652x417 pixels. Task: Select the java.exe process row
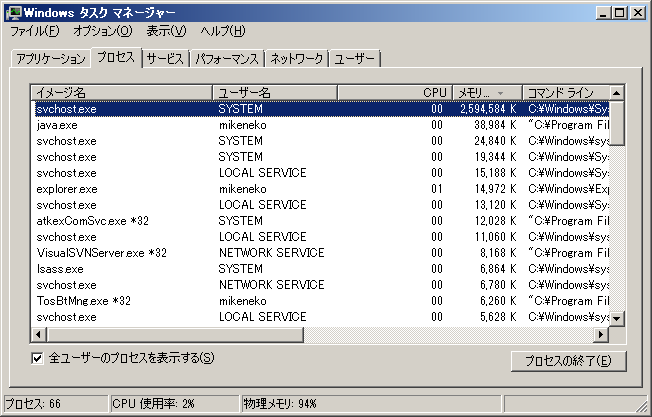(320, 125)
